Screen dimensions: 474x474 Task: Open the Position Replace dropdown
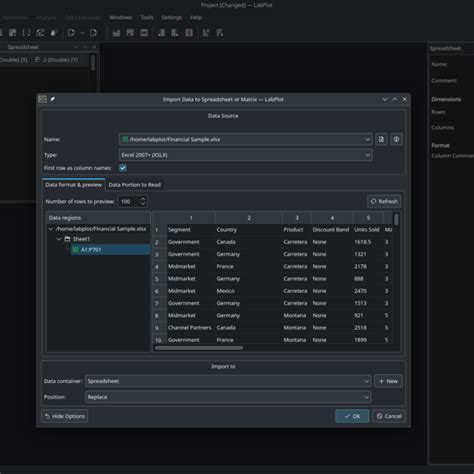pyautogui.click(x=228, y=397)
